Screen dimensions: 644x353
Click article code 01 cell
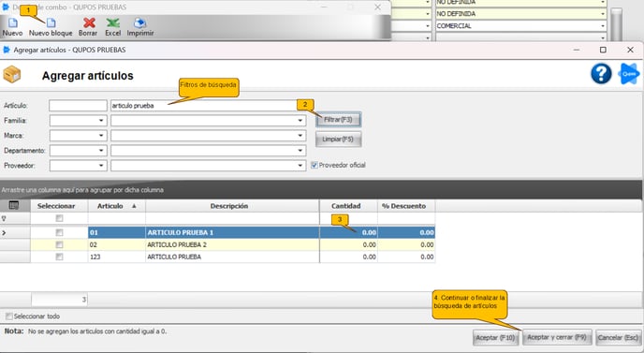click(x=117, y=232)
